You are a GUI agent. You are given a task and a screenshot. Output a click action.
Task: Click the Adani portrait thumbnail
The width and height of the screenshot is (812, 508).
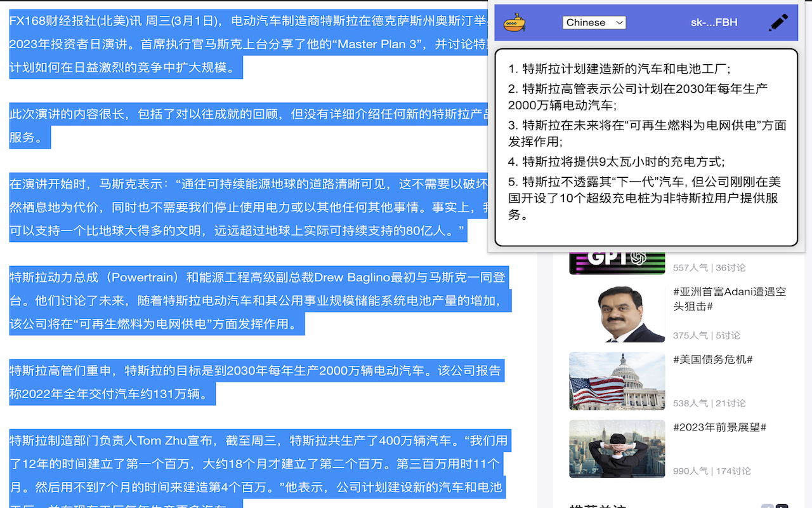click(617, 311)
